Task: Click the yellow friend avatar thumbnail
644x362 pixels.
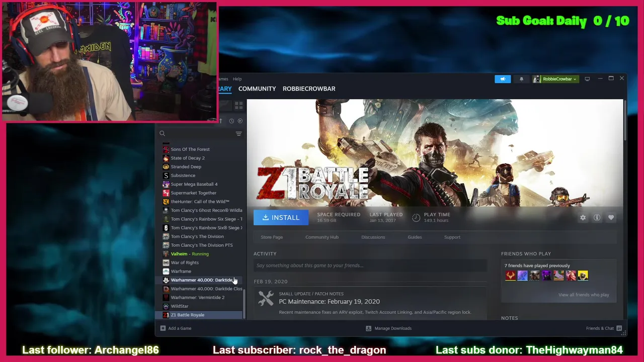Action: point(583,276)
